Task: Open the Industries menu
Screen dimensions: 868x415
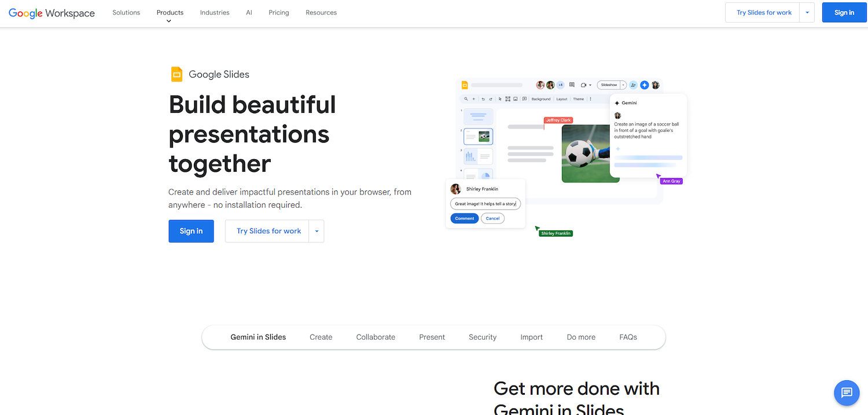Action: point(215,13)
